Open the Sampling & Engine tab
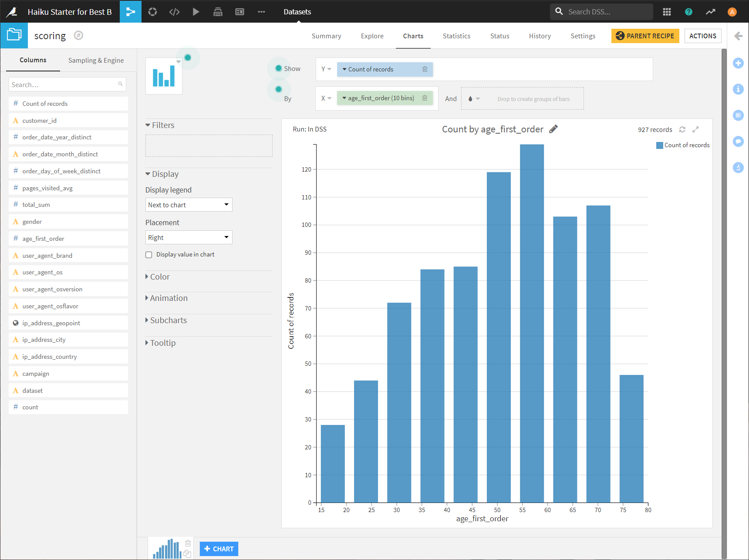The width and height of the screenshot is (749, 560). point(96,60)
